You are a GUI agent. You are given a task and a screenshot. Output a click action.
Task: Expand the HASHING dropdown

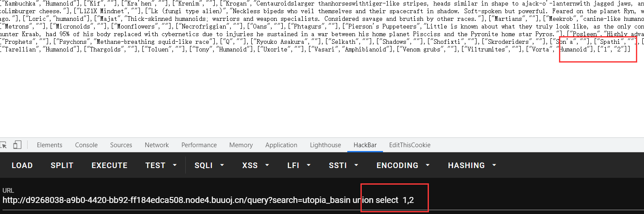pyautogui.click(x=472, y=165)
